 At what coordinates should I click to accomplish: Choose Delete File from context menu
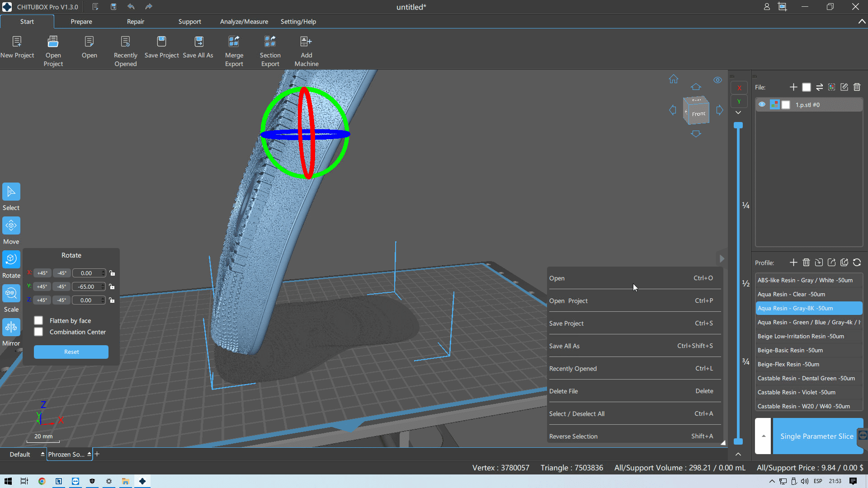563,391
